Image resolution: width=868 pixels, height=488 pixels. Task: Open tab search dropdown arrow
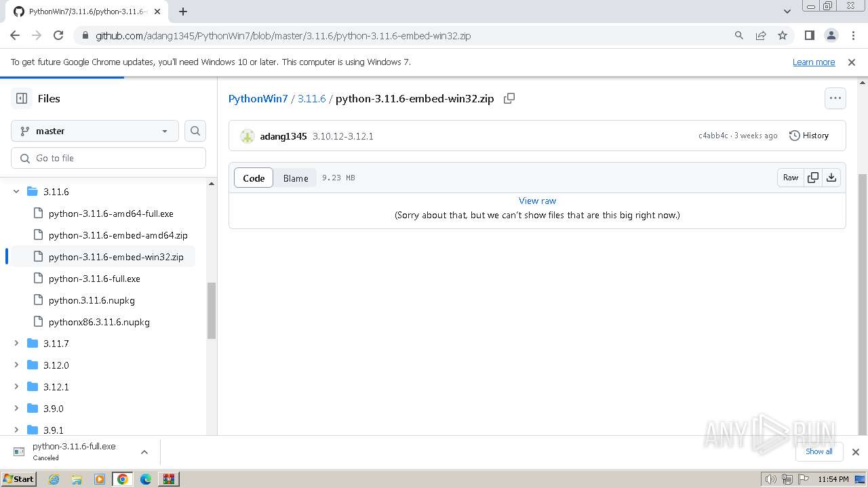[x=787, y=12]
